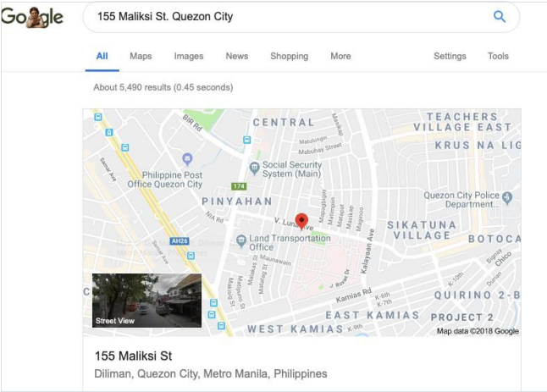Open the News tab
Viewport: 547px width, 392px height.
click(x=237, y=56)
